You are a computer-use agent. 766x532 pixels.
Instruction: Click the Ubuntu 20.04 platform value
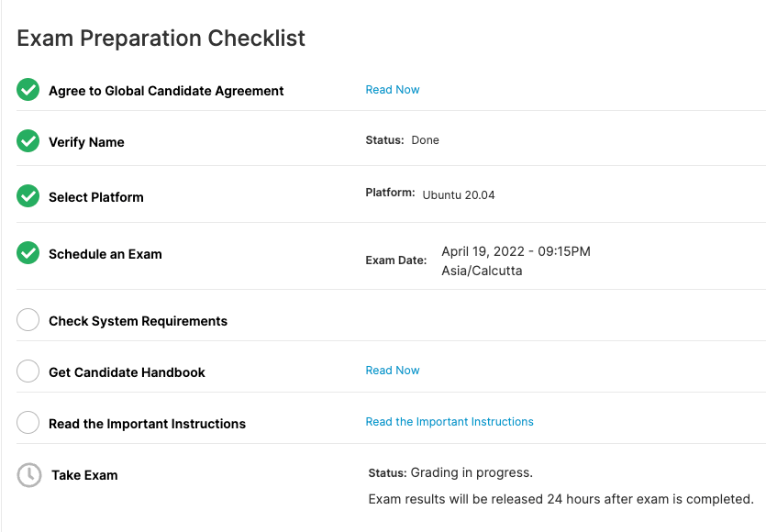pyautogui.click(x=459, y=195)
